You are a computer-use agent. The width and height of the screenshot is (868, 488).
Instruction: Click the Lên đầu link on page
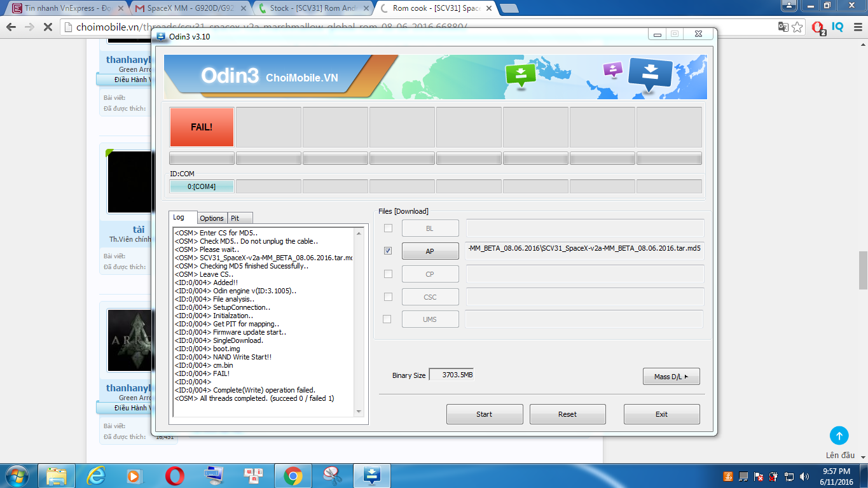[840, 456]
